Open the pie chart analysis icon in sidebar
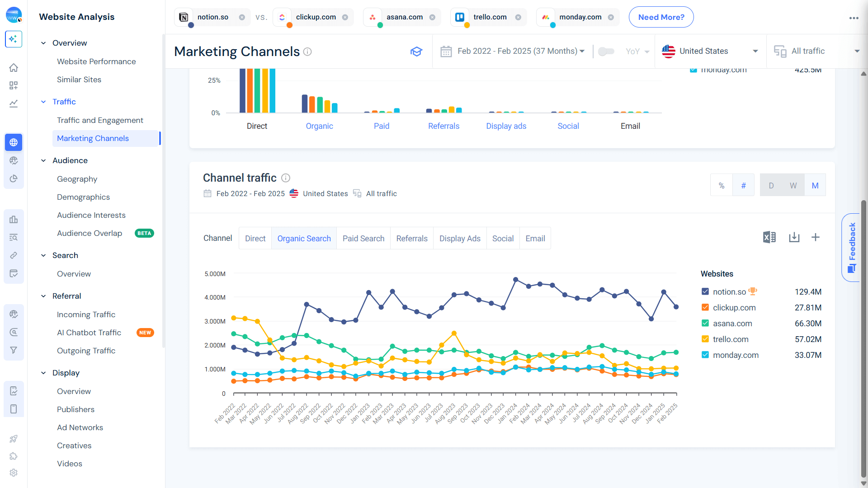 coord(14,178)
